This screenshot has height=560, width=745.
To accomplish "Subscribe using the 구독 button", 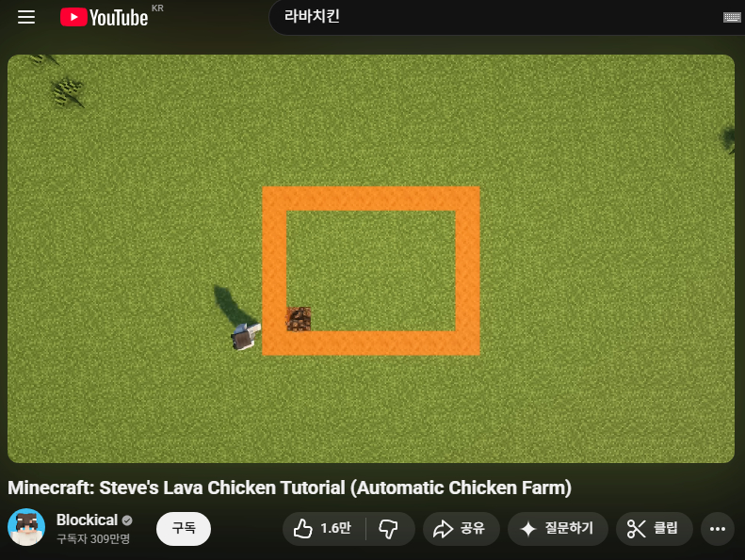I will point(183,529).
